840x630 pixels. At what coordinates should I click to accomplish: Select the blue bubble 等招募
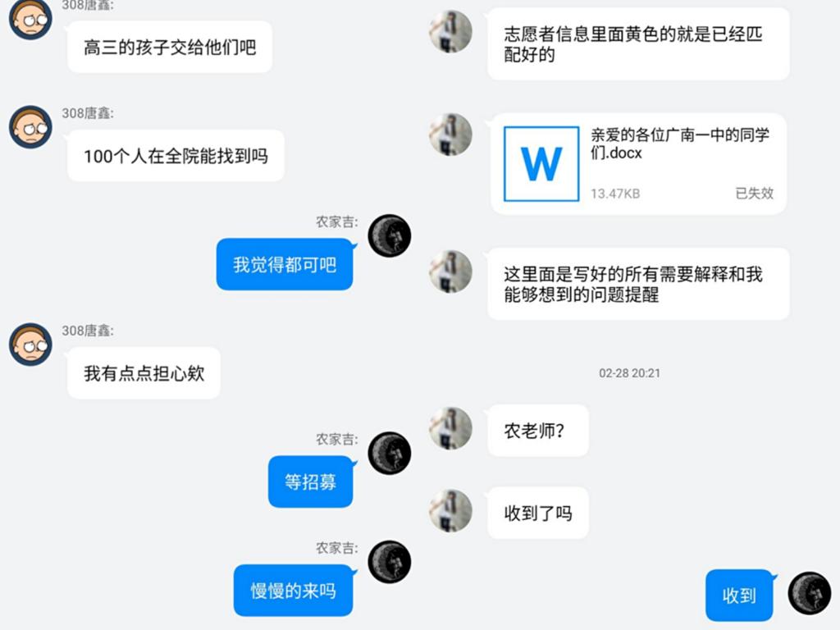click(310, 482)
